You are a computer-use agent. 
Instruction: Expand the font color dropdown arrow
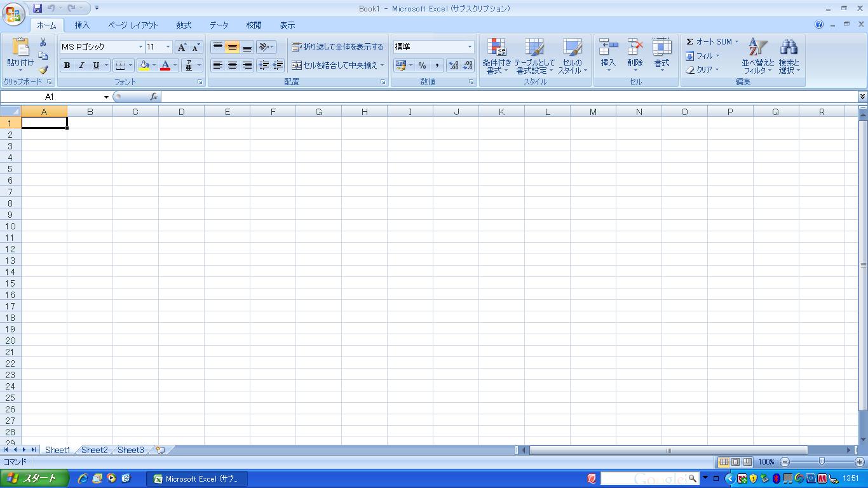(x=175, y=65)
